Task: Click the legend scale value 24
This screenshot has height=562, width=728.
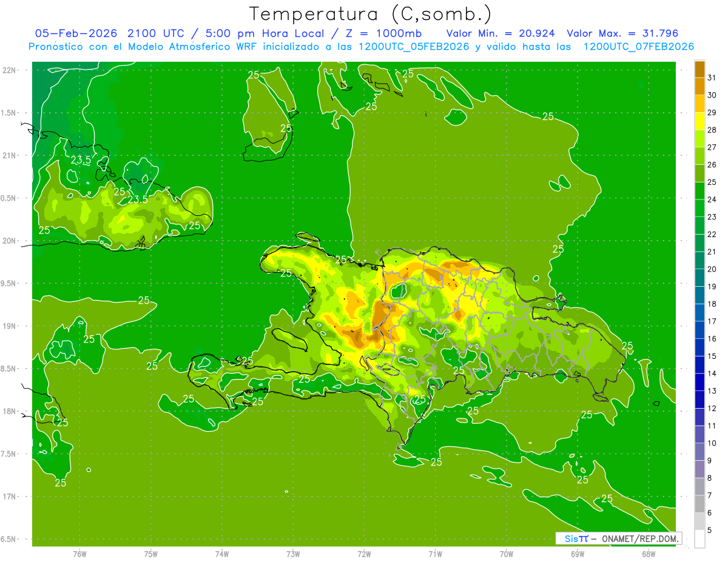Action: point(712,199)
